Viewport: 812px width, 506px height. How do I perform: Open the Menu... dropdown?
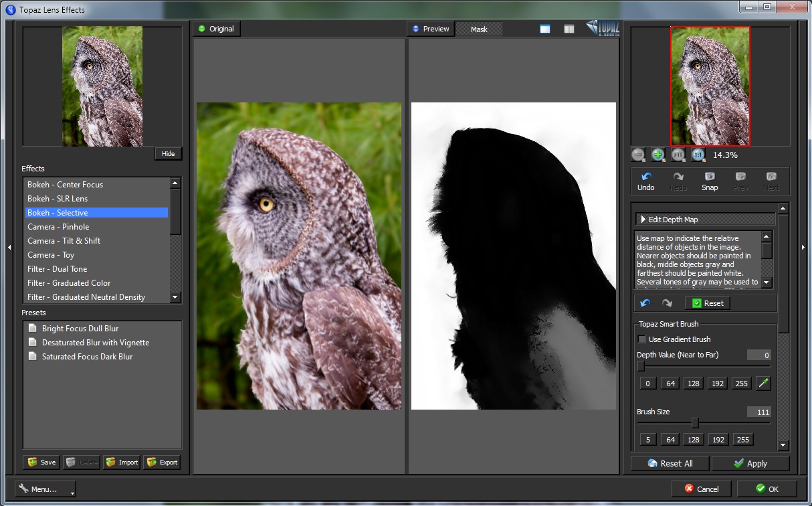tap(45, 489)
